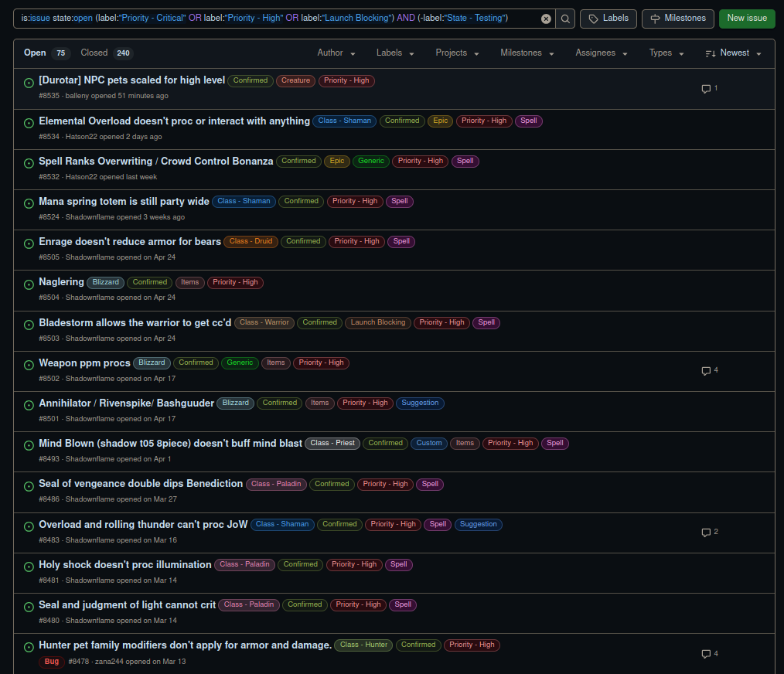Viewport: 784px width, 674px height.
Task: Open issue Mana spring totem is still party wide
Action: tap(124, 202)
